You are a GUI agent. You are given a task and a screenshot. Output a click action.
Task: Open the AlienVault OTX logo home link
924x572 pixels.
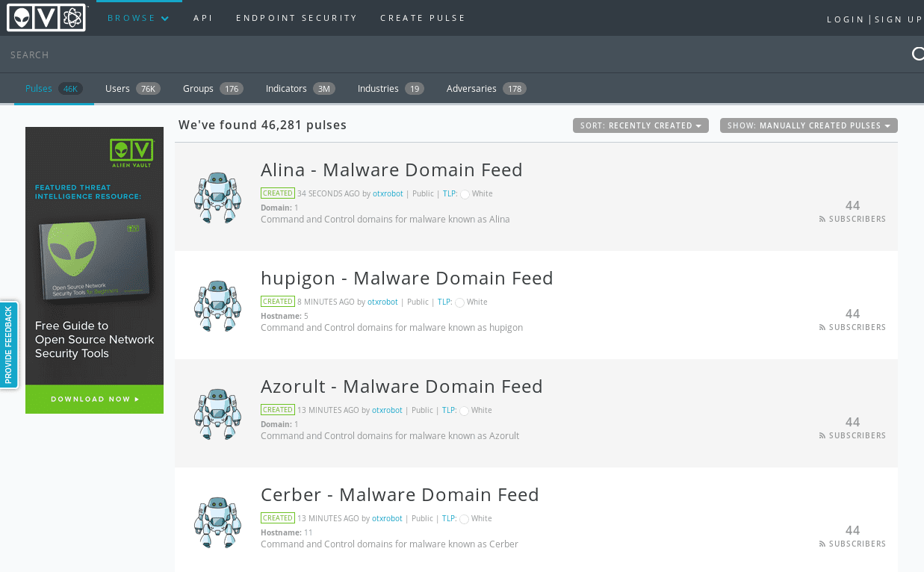(46, 17)
